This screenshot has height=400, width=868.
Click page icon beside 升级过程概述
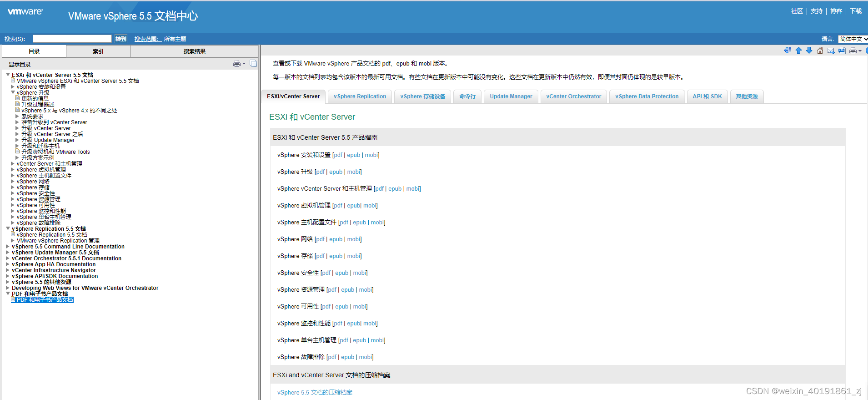click(18, 104)
